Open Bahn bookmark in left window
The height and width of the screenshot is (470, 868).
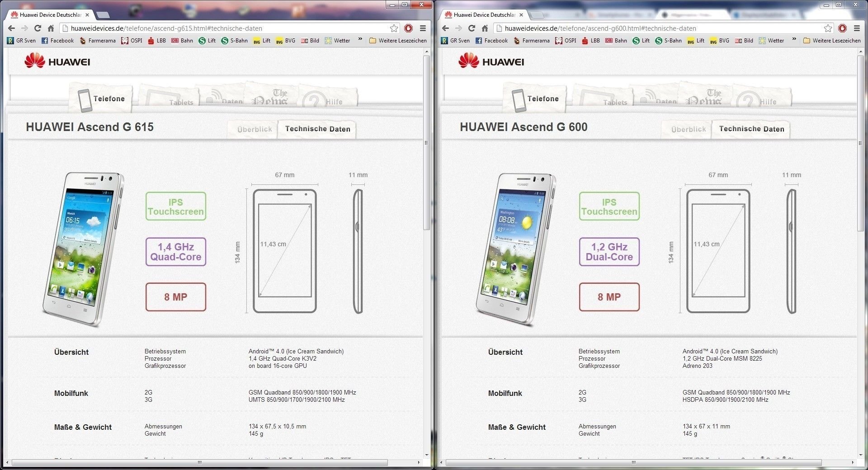(x=182, y=41)
